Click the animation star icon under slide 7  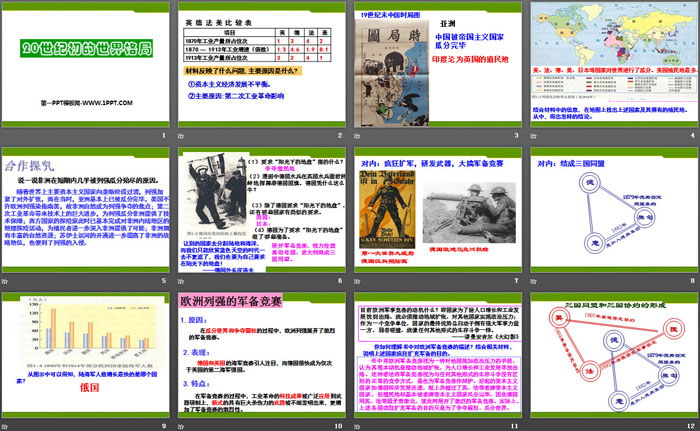[357, 281]
